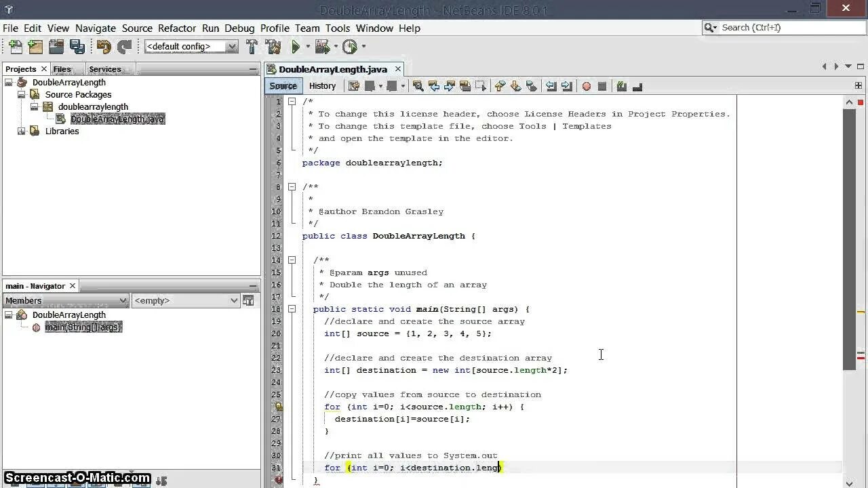Viewport: 868px width, 488px height.
Task: Toggle Rectangular Selection mode
Action: (480, 86)
